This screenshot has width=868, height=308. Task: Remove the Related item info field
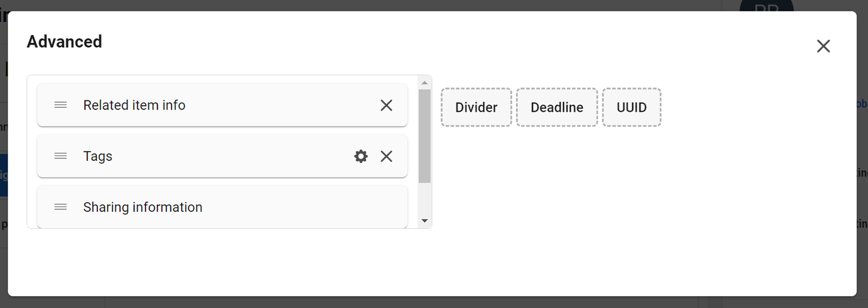coord(387,105)
